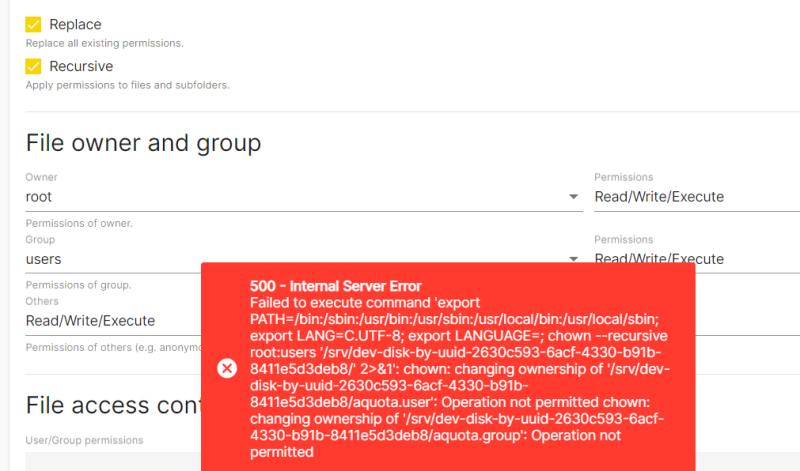Viewport: 800px width, 471px height.
Task: Click 'Apply permissions to files and subfolders' hint
Action: click(x=127, y=85)
